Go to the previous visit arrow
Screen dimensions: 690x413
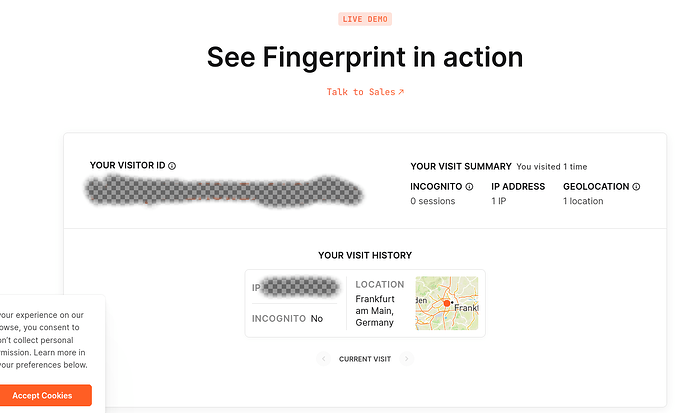pyautogui.click(x=323, y=359)
